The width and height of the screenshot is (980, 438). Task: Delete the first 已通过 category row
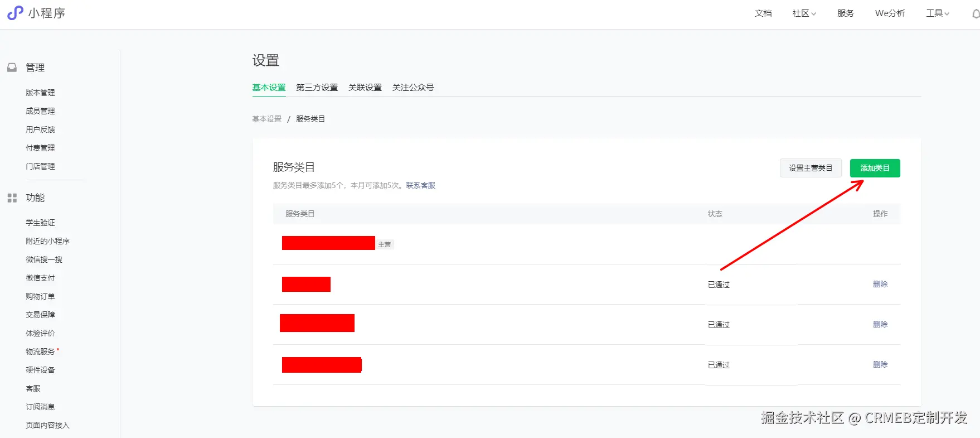point(880,284)
